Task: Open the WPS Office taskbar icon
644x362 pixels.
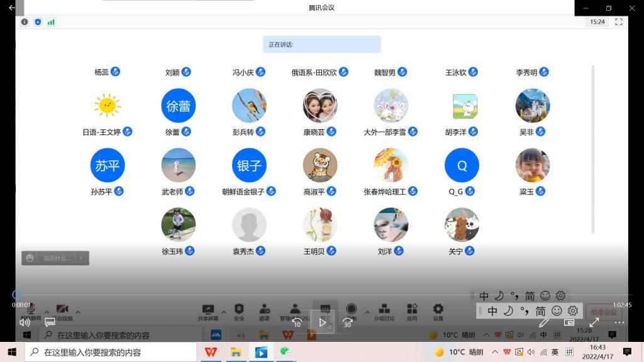Action: pyautogui.click(x=210, y=352)
